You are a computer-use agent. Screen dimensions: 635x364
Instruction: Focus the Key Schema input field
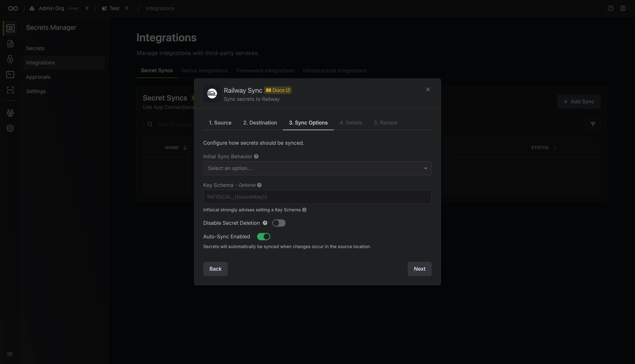click(317, 197)
